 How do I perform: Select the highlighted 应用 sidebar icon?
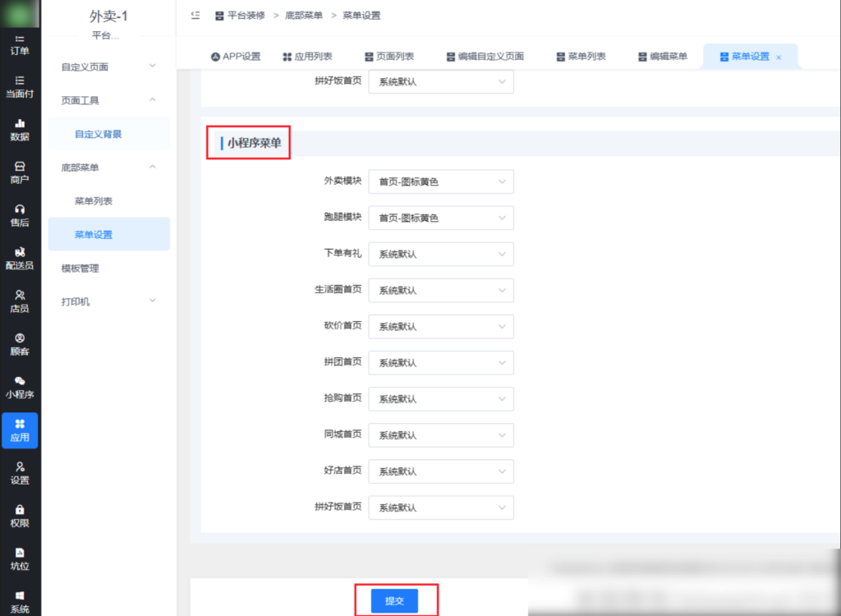click(x=18, y=430)
